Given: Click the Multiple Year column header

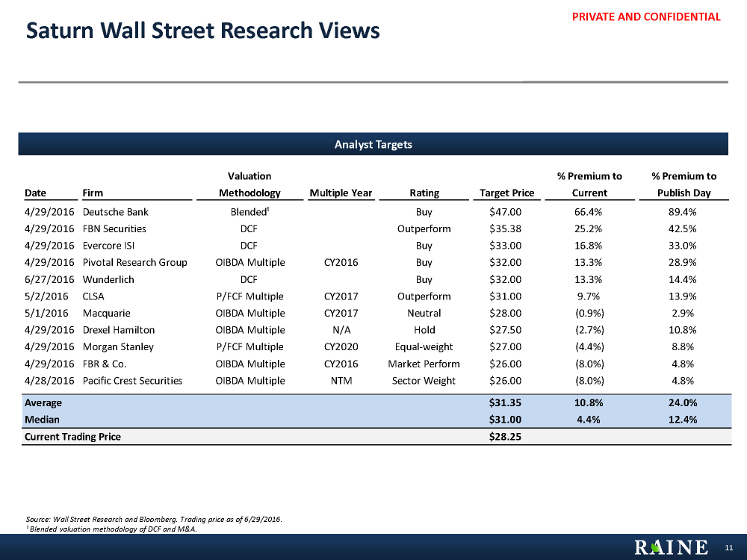Looking at the screenshot, I should click(x=341, y=193).
